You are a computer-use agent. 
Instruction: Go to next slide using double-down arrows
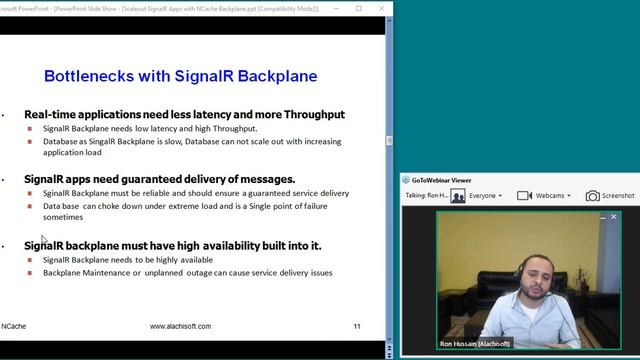click(x=389, y=356)
